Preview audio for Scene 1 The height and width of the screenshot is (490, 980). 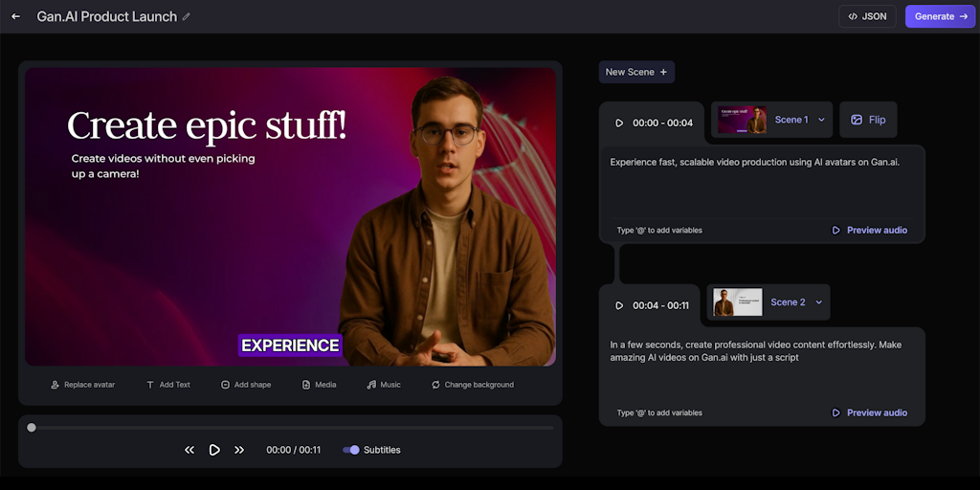[869, 230]
